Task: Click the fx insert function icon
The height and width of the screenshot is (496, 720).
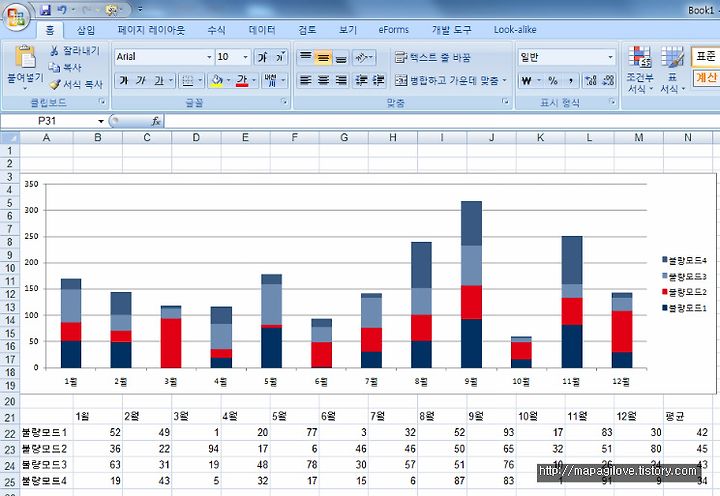Action: pyautogui.click(x=156, y=121)
